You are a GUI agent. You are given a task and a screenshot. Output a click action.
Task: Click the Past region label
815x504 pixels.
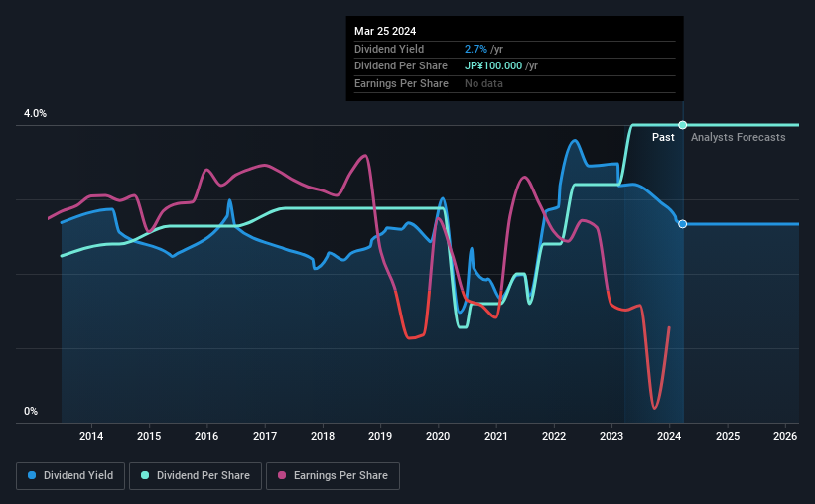pos(663,137)
